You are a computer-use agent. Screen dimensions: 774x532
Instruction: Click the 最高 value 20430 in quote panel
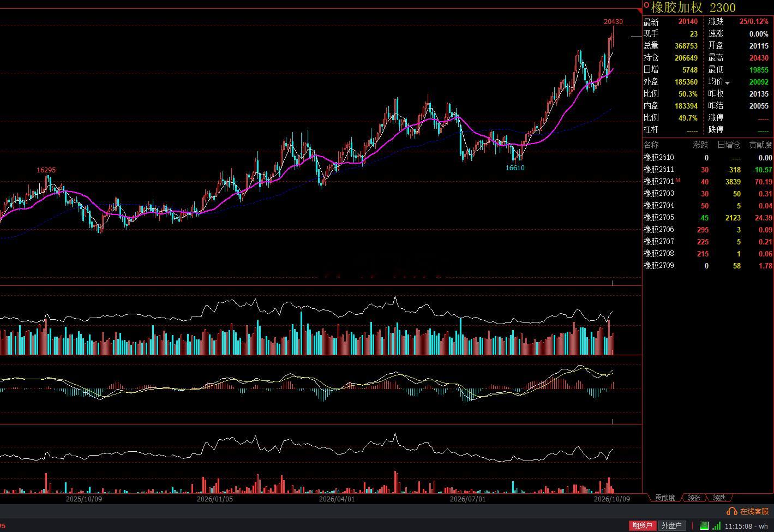(759, 58)
